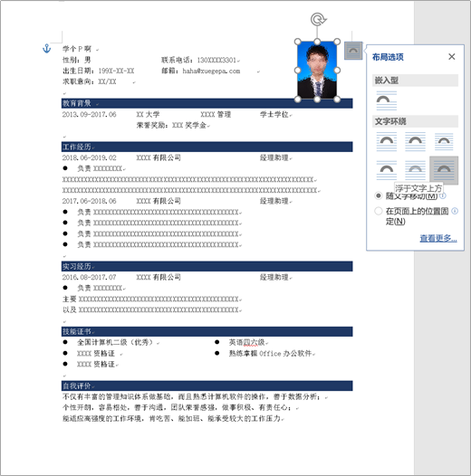Click the 性别：男 text
Viewport: 471px width, 476px height.
click(77, 60)
